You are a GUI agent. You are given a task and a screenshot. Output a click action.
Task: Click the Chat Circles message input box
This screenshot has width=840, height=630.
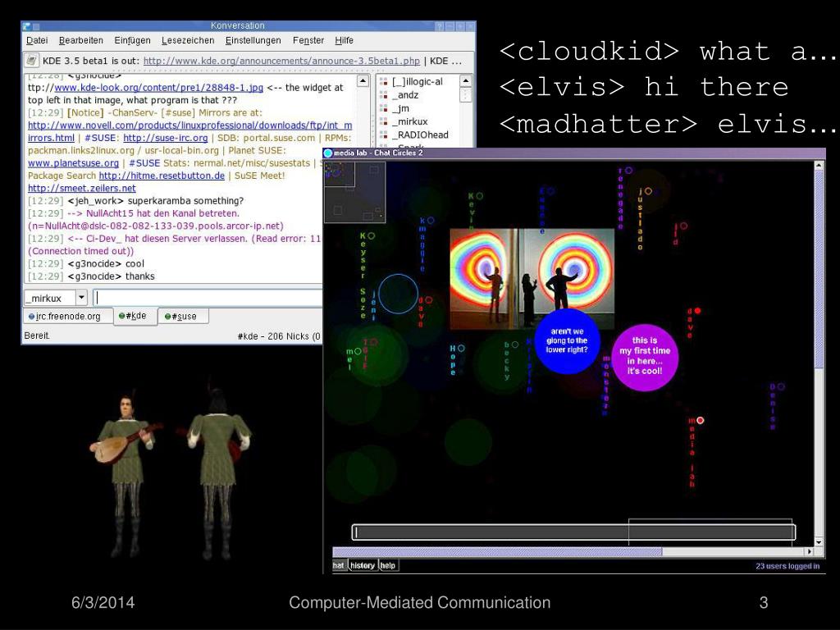pos(573,532)
